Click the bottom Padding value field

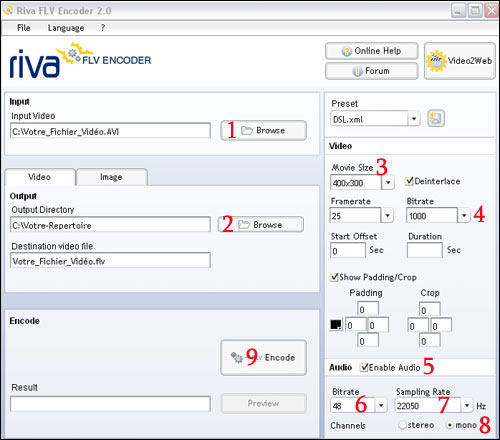click(368, 340)
